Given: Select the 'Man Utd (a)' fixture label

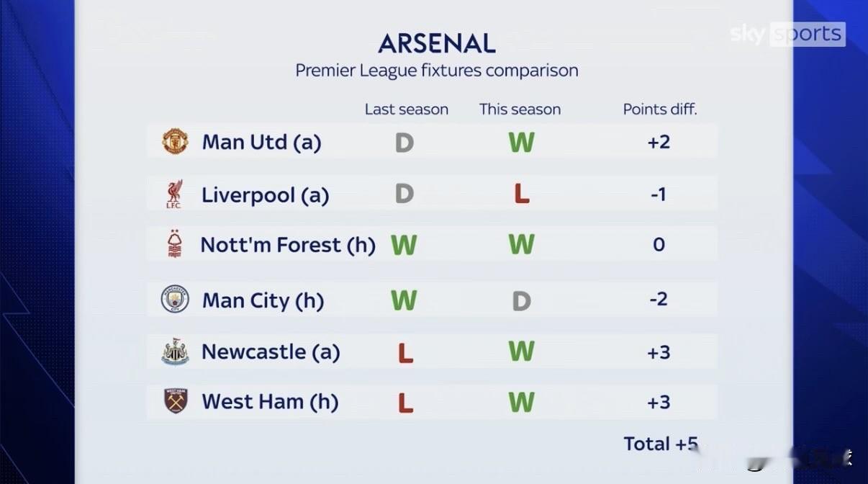Looking at the screenshot, I should tap(261, 142).
